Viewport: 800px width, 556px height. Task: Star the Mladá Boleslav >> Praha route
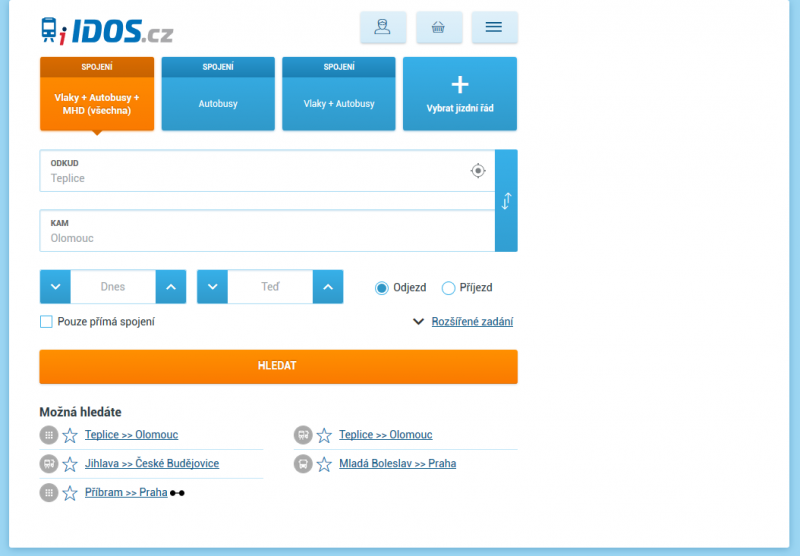324,464
